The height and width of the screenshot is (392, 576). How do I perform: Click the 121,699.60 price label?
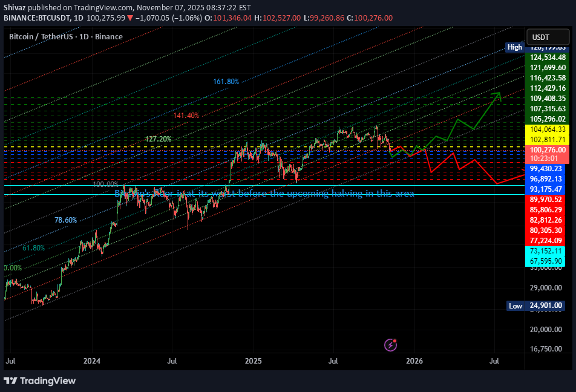point(548,68)
